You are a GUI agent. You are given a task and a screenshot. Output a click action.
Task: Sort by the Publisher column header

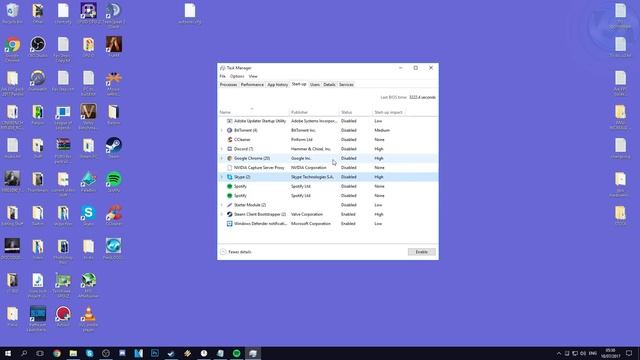(314, 112)
